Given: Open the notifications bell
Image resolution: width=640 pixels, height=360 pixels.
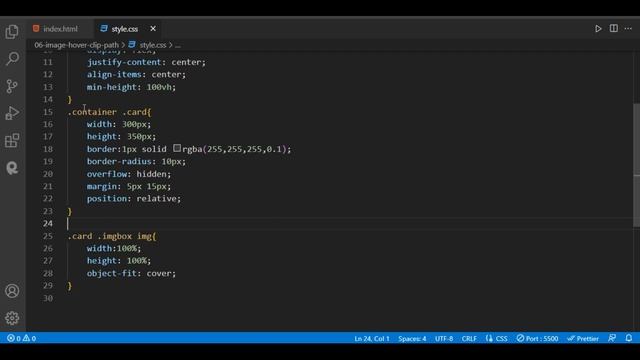Looking at the screenshot, I should (629, 338).
